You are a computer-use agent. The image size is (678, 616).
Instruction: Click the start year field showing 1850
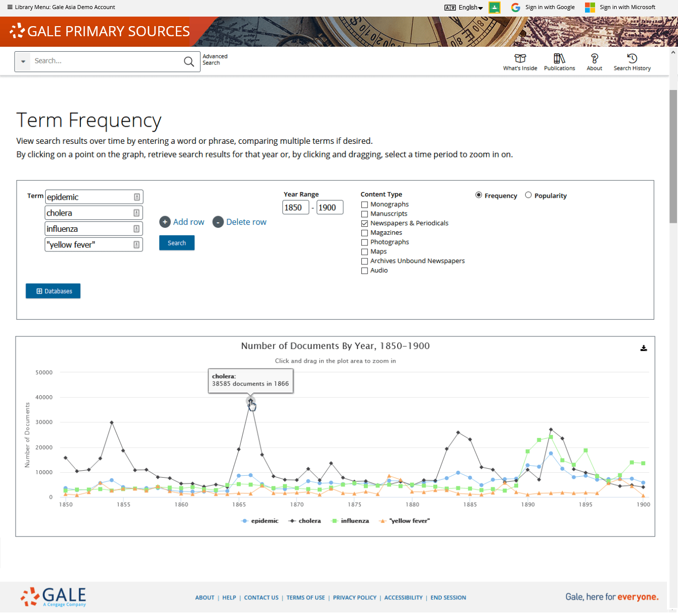point(296,208)
